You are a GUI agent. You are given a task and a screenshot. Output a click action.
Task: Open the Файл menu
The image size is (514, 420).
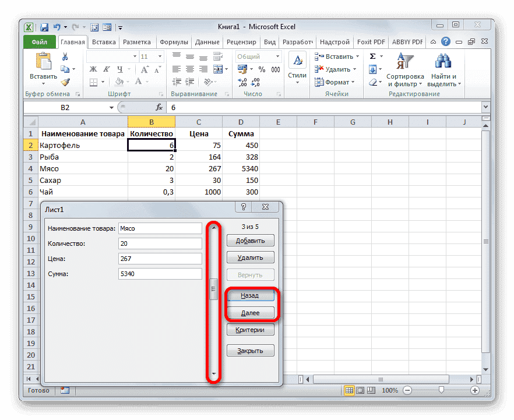coord(39,41)
